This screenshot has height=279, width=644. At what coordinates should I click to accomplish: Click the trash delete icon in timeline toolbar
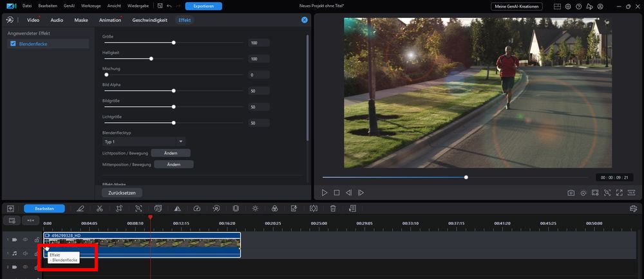(x=333, y=208)
